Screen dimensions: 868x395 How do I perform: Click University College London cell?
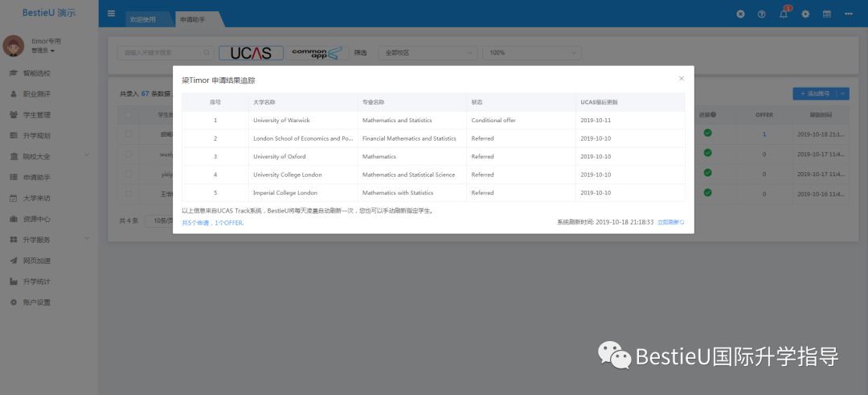tap(303, 175)
